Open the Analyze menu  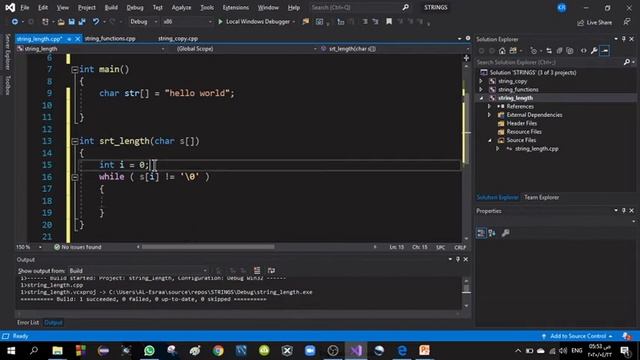click(181, 7)
